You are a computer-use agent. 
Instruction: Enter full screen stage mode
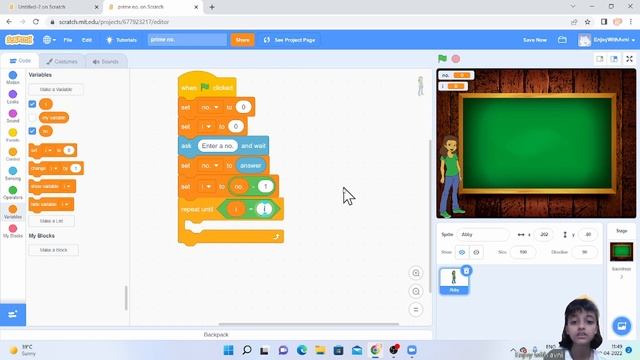tap(629, 59)
